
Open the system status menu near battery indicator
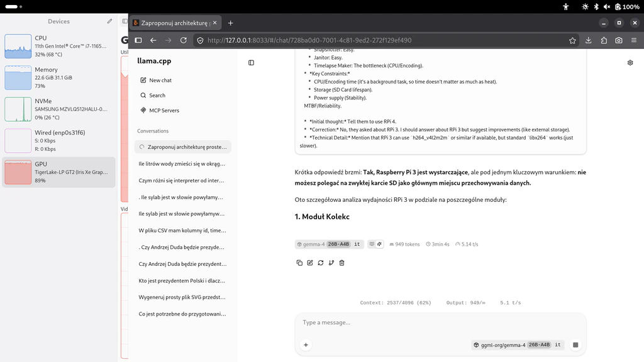pos(627,6)
